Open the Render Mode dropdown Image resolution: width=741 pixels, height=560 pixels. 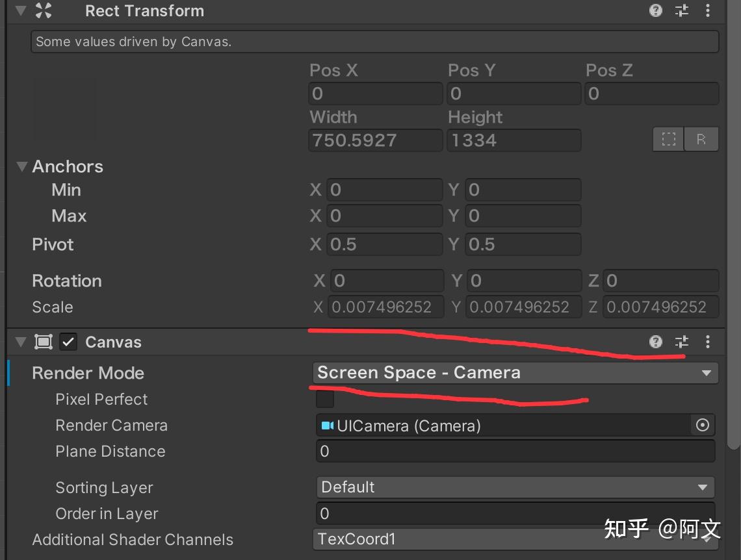point(515,373)
